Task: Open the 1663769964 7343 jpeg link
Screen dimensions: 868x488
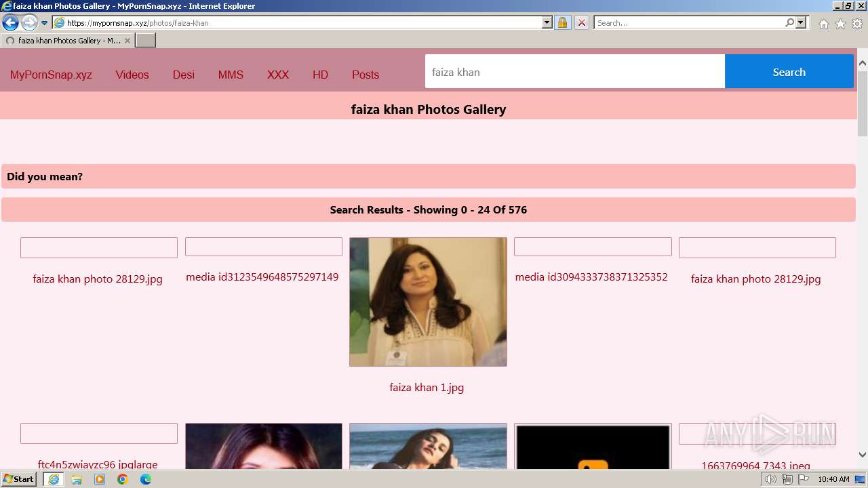Action: coord(756,466)
